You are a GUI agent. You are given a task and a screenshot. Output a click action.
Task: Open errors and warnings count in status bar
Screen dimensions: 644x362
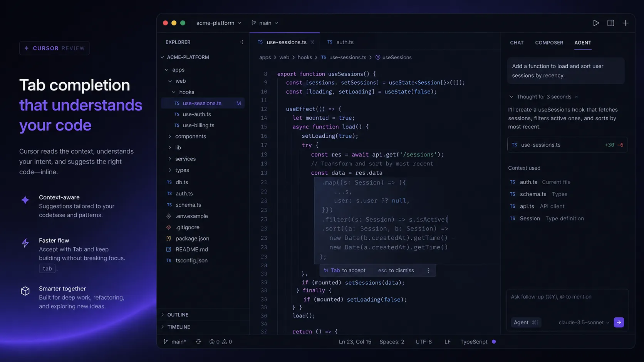221,342
